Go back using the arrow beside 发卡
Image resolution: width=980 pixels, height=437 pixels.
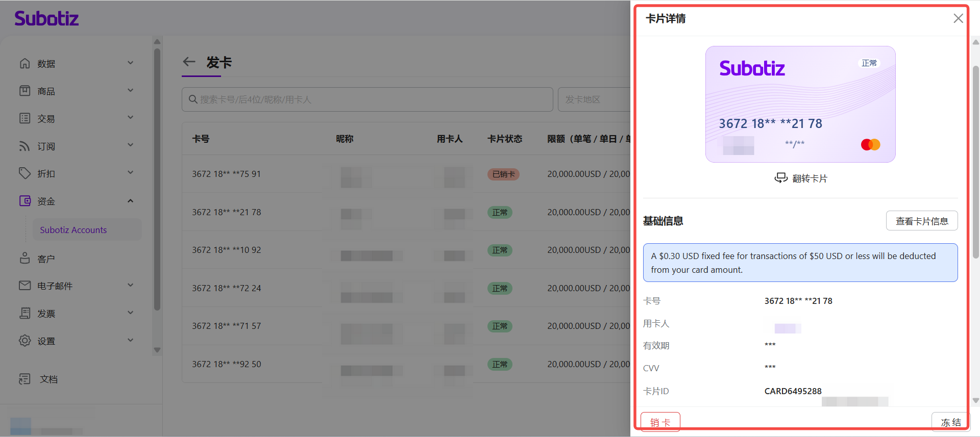pyautogui.click(x=189, y=62)
